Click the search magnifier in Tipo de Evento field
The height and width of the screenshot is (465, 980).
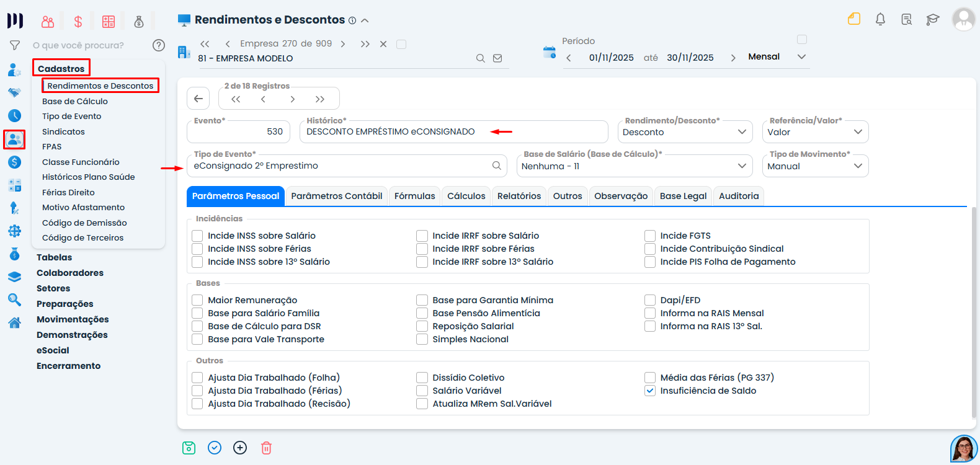click(496, 166)
